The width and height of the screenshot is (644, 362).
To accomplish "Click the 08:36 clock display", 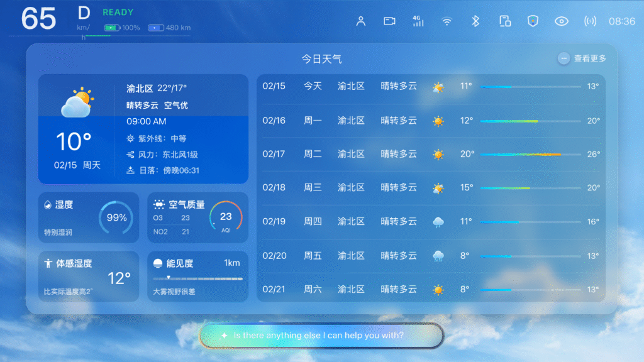I will coord(622,21).
